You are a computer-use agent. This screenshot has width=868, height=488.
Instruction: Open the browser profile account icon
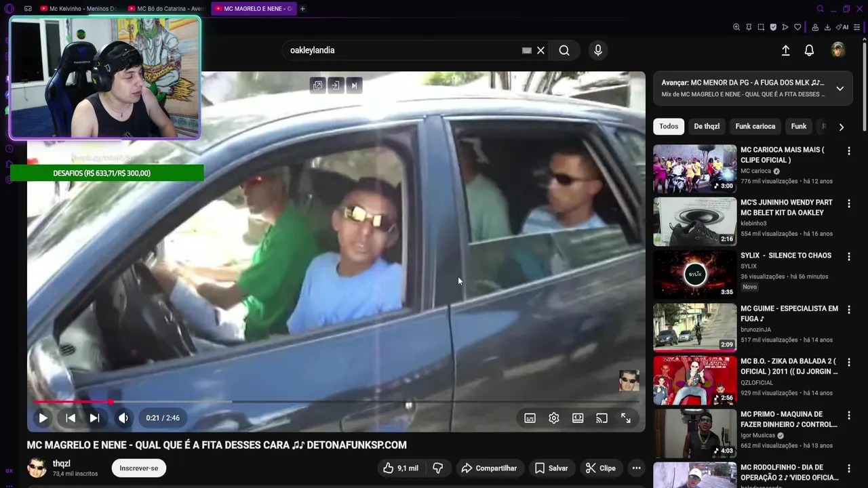point(815,27)
